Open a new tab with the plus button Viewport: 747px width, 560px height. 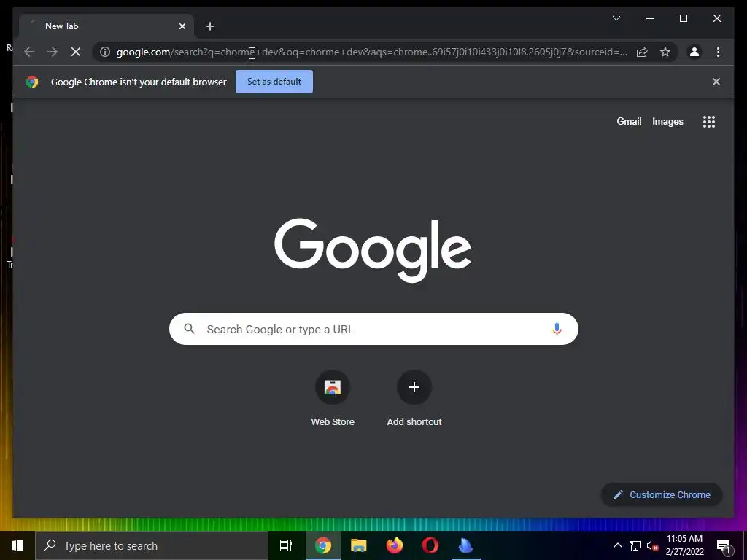pos(210,26)
